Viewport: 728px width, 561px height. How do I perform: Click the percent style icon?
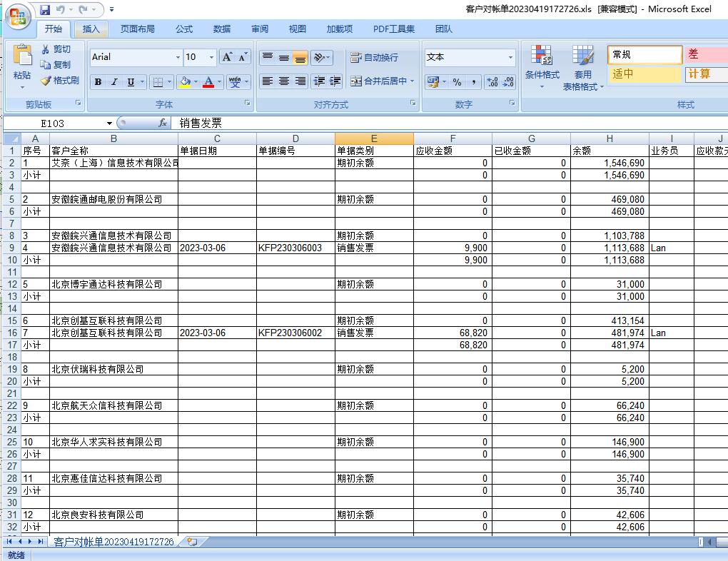457,82
